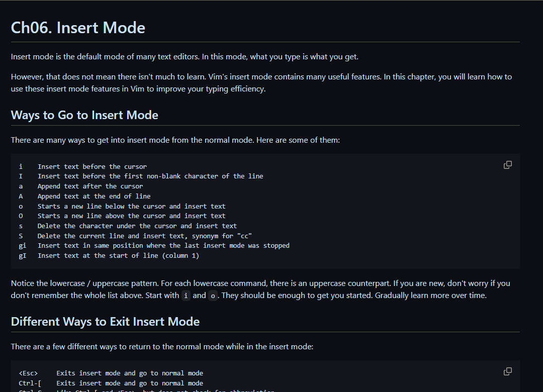Click the "Starts a new line below the cursor" line
This screenshot has width=543, height=392.
[131, 206]
